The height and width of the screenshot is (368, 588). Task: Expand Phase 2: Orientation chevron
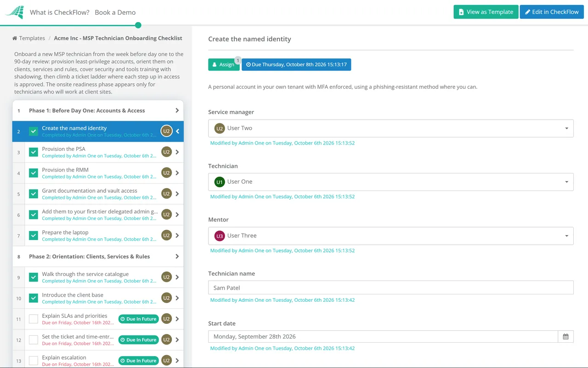(177, 256)
